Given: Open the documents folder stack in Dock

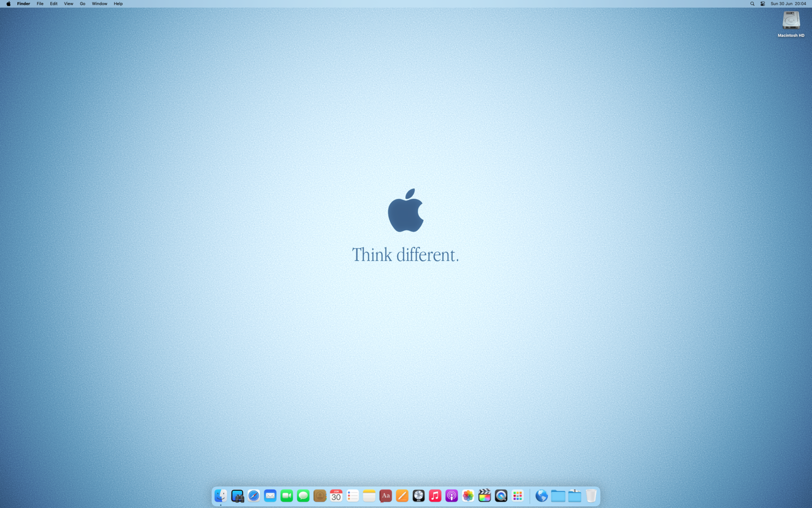Looking at the screenshot, I should [x=574, y=496].
